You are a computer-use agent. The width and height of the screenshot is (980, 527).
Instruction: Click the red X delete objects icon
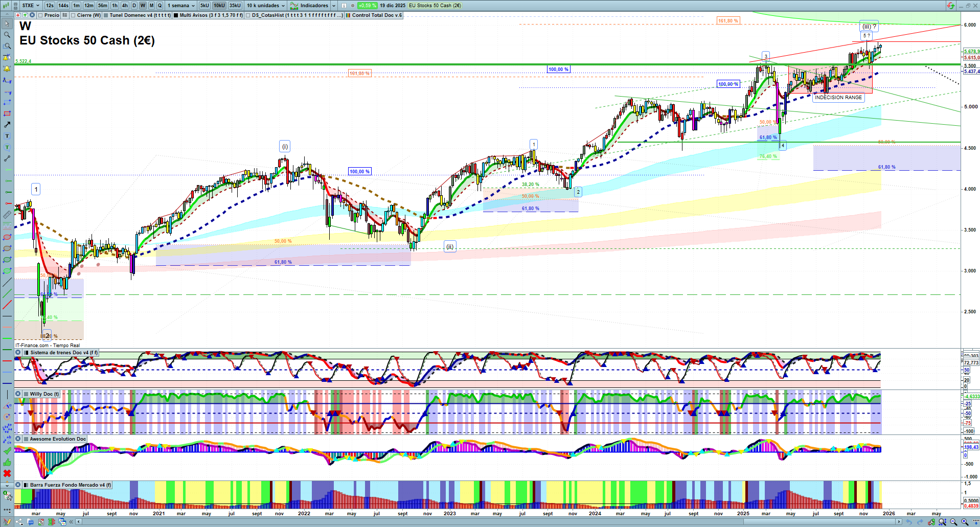(x=7, y=473)
